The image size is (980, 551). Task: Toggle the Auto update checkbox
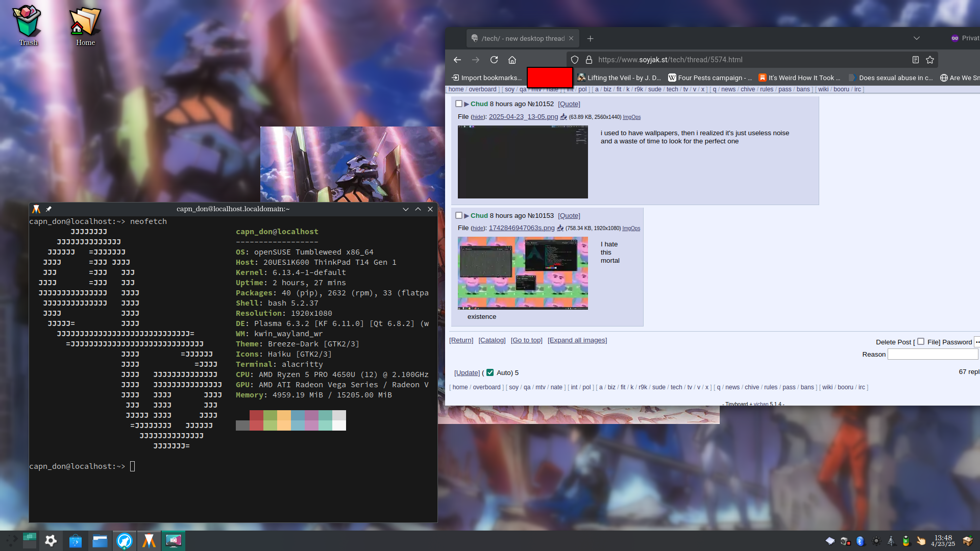(x=490, y=372)
